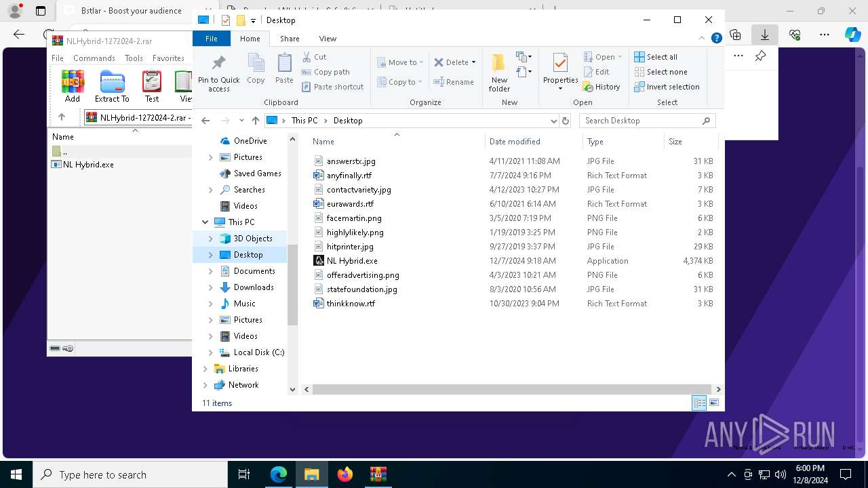The height and width of the screenshot is (488, 868).
Task: Create a New folder
Action: click(x=499, y=73)
